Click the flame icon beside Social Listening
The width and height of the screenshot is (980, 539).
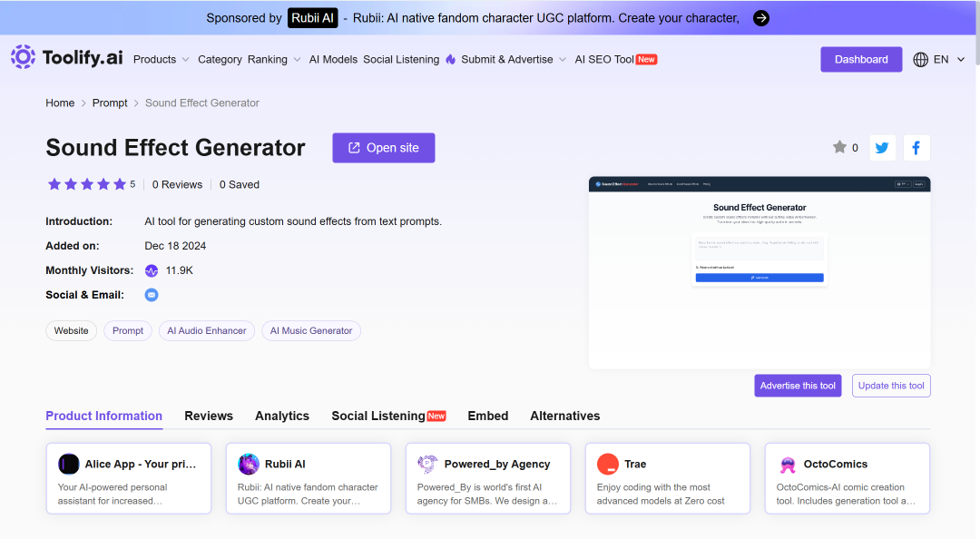[451, 59]
